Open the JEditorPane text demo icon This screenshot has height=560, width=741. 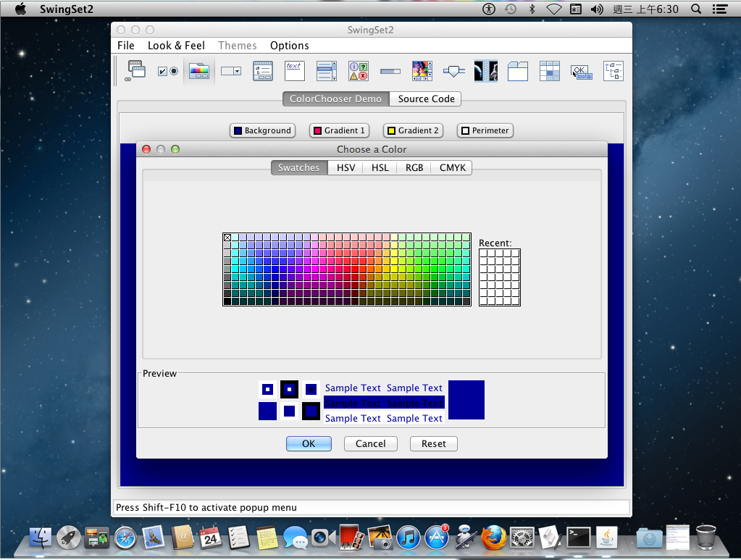click(x=294, y=71)
